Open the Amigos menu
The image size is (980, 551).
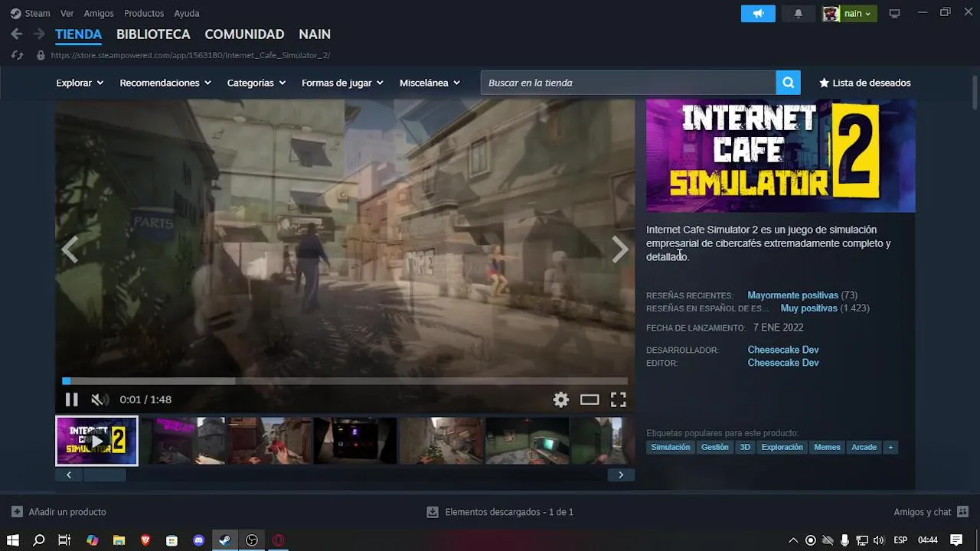(99, 13)
